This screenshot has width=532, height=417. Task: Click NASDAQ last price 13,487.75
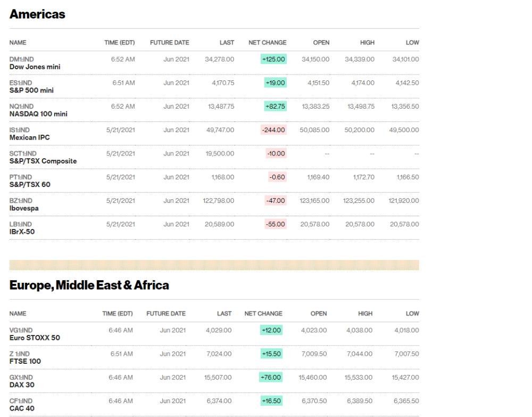pyautogui.click(x=221, y=107)
